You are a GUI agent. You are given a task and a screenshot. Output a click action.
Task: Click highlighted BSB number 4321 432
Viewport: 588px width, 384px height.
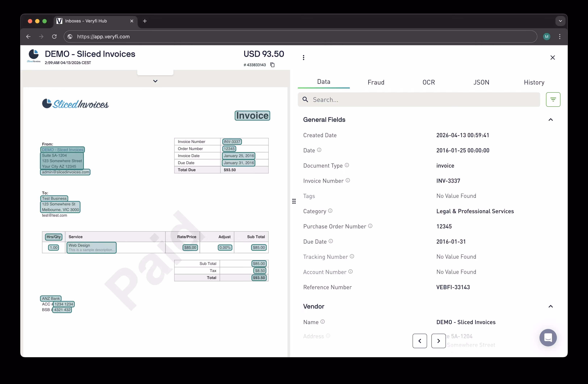coord(62,310)
